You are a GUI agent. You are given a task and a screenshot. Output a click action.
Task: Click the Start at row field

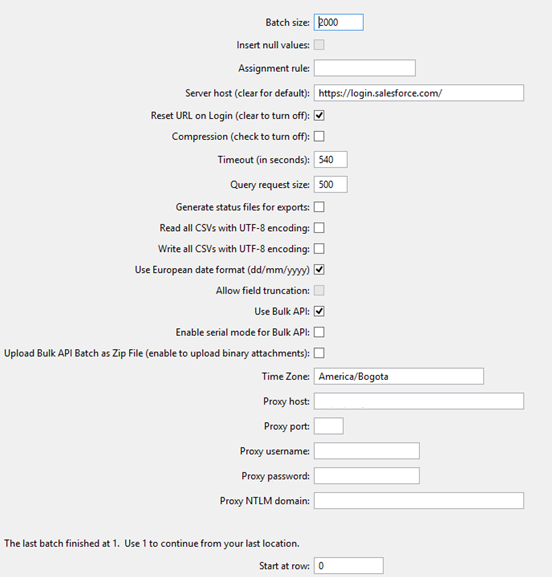point(348,566)
